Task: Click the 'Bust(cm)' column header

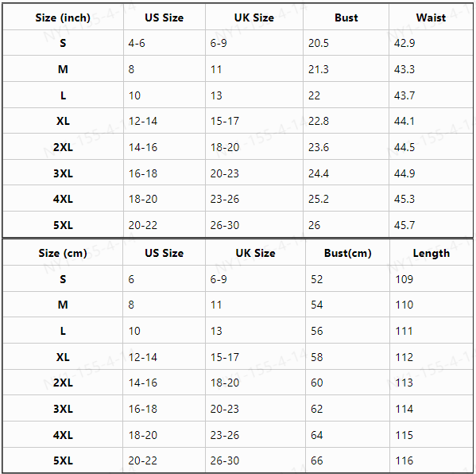Action: click(347, 253)
